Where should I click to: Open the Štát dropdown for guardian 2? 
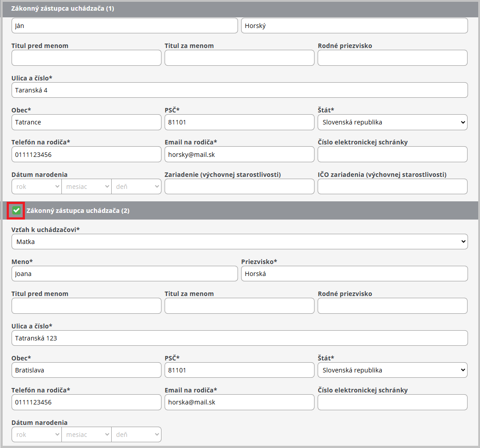(x=392, y=370)
